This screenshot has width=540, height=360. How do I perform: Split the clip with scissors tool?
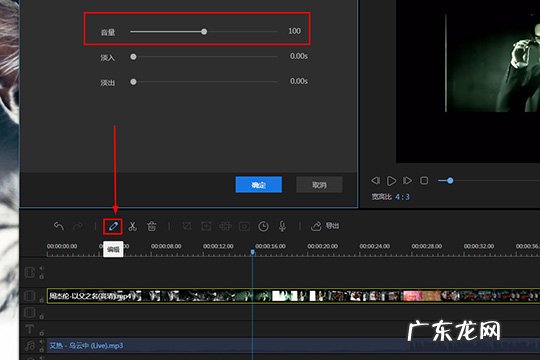click(x=132, y=226)
